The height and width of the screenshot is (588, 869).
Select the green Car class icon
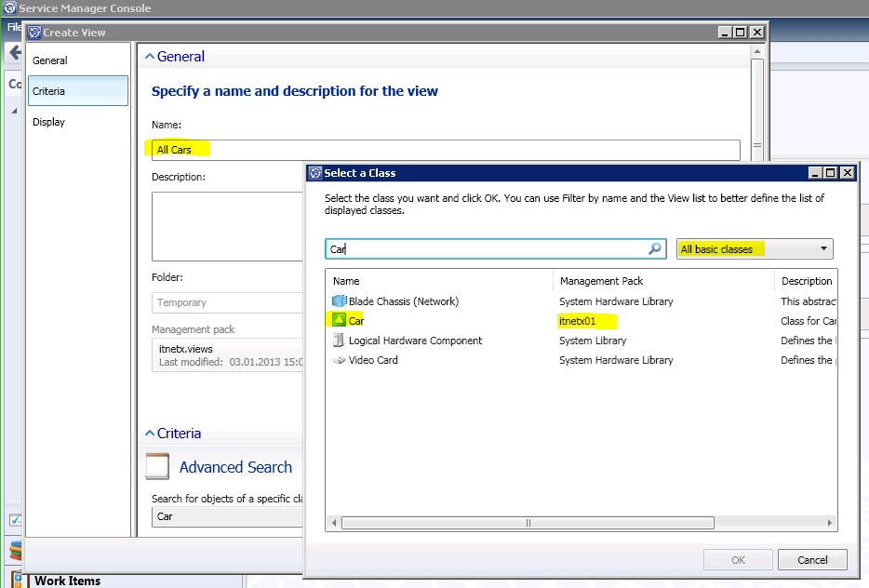[x=340, y=321]
